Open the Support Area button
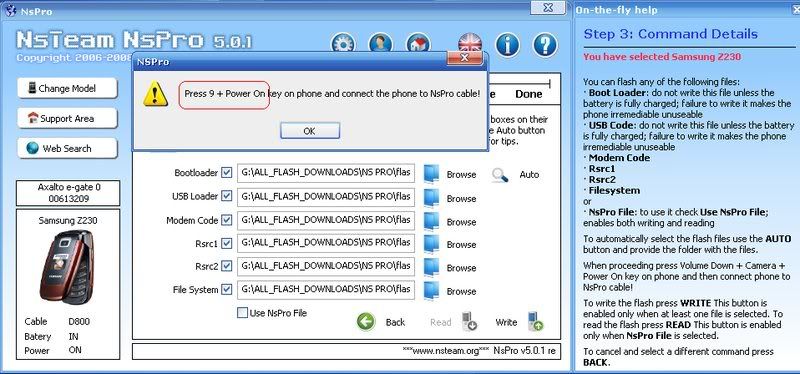The width and height of the screenshot is (800, 374). pyautogui.click(x=67, y=118)
